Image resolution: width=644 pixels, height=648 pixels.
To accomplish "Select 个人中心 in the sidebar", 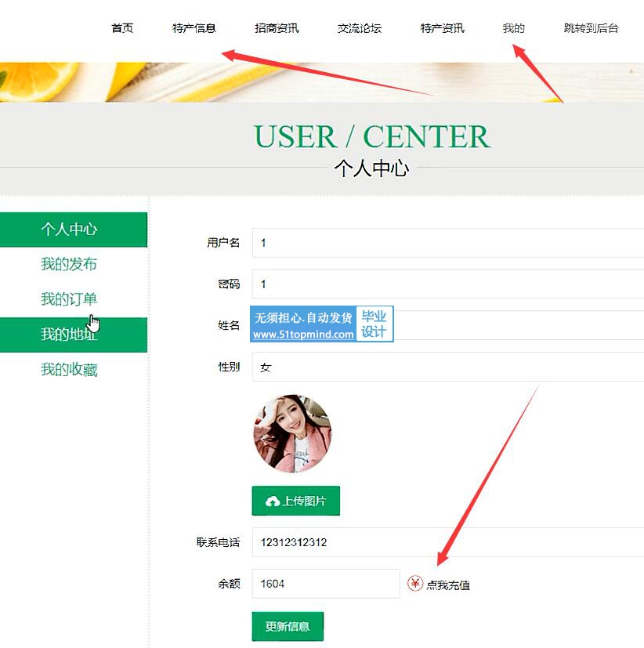I will point(70,230).
